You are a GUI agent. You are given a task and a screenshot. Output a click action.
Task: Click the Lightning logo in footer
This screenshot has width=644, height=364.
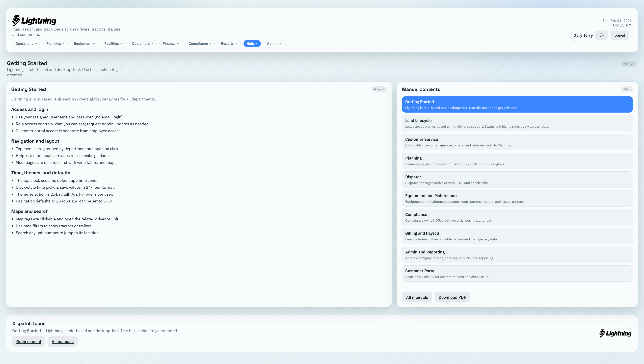pos(615,333)
